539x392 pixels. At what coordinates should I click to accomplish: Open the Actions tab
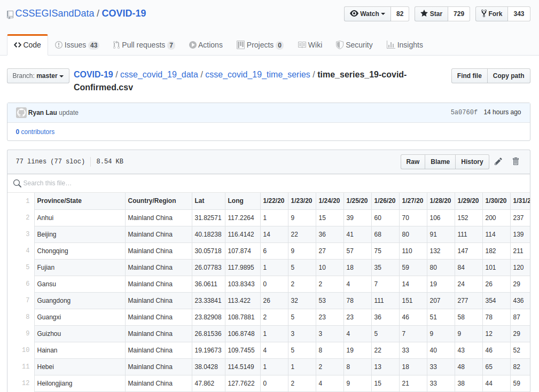(206, 45)
